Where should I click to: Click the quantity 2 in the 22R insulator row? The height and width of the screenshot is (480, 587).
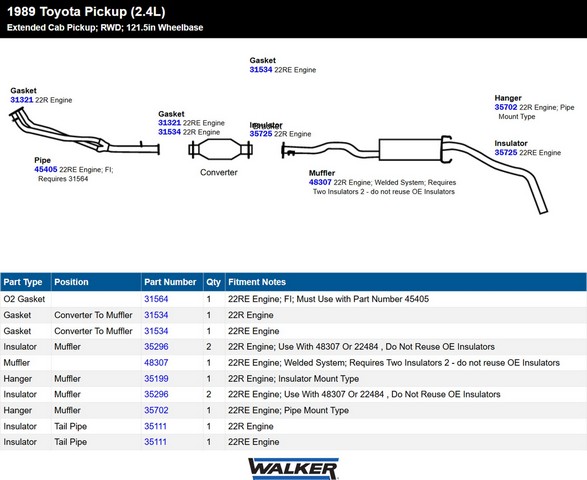[209, 347]
